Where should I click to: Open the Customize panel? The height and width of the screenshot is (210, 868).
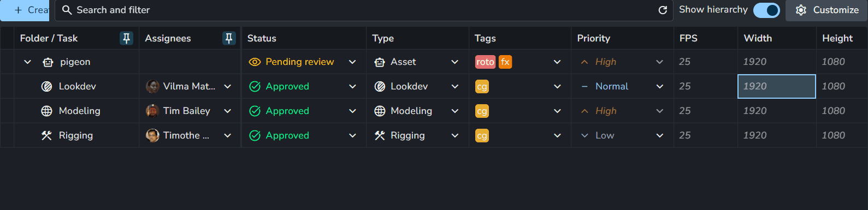coord(826,10)
